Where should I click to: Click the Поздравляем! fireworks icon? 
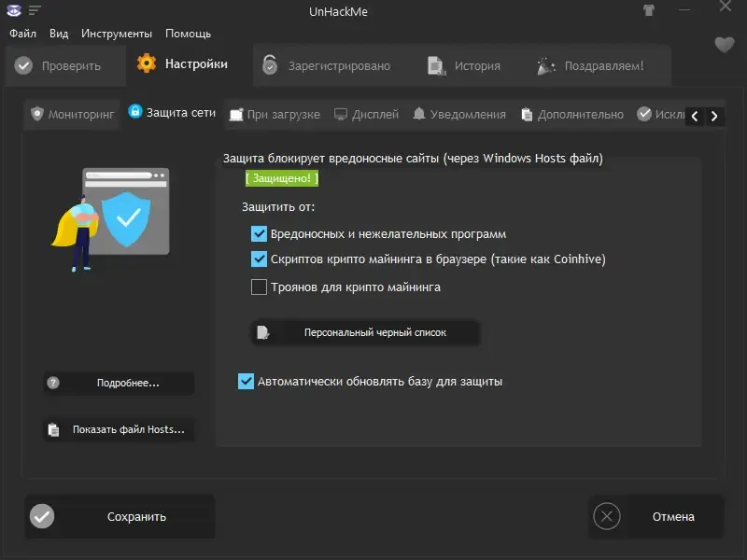tap(546, 65)
